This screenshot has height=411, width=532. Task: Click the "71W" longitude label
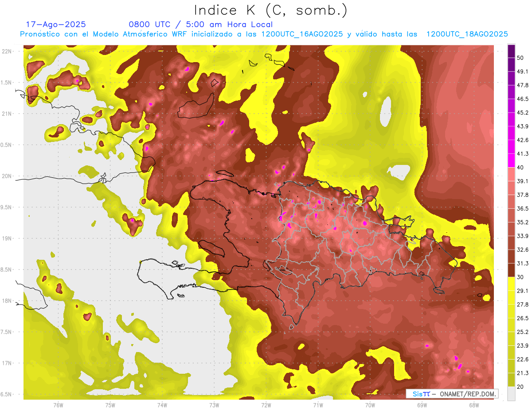coord(318,405)
